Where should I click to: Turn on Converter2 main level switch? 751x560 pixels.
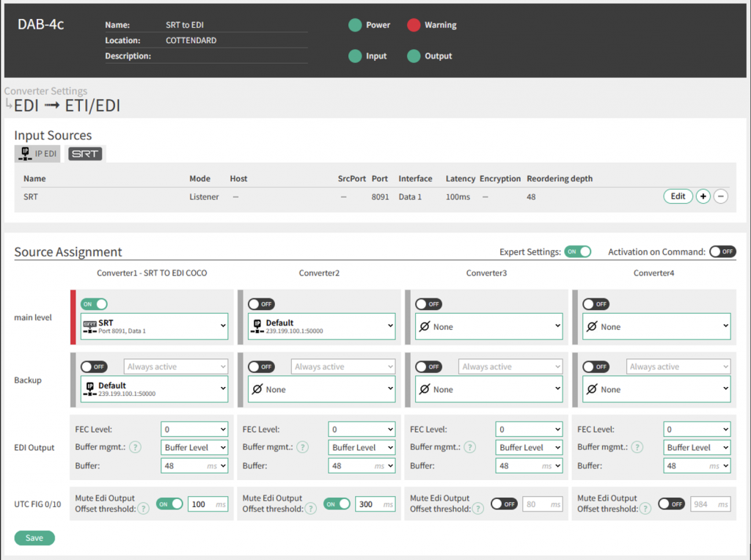[262, 304]
